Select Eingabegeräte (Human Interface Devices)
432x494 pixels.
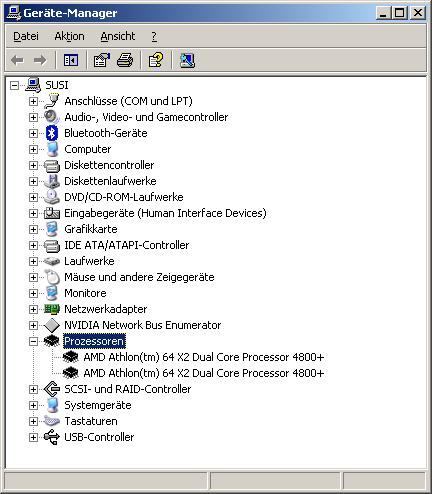point(165,213)
